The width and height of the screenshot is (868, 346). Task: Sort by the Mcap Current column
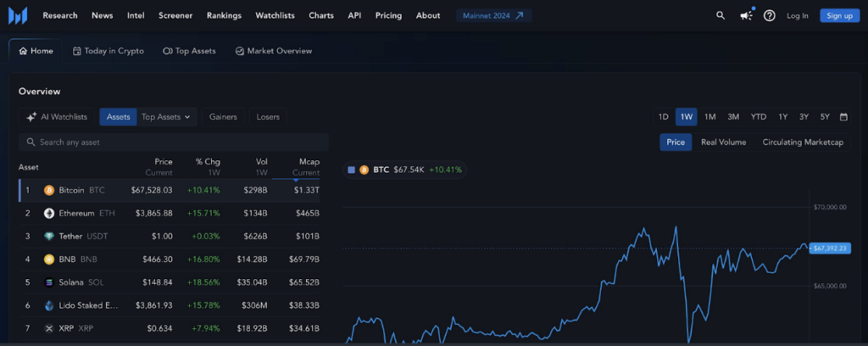click(x=306, y=167)
